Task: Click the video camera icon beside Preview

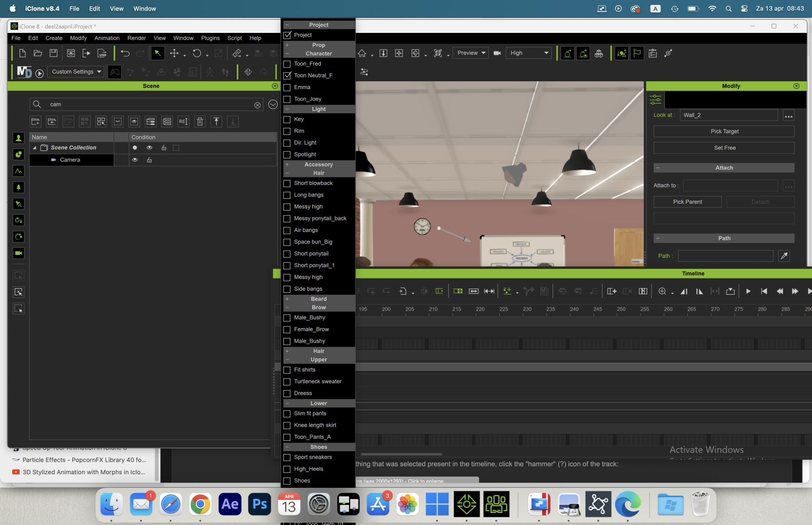Action: 497,53
